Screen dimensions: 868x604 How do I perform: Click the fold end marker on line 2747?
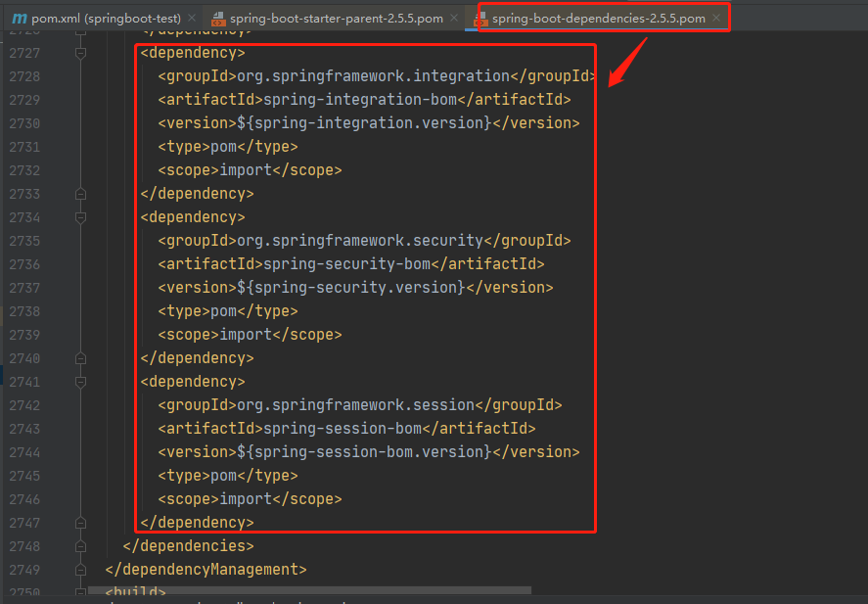pyautogui.click(x=81, y=523)
